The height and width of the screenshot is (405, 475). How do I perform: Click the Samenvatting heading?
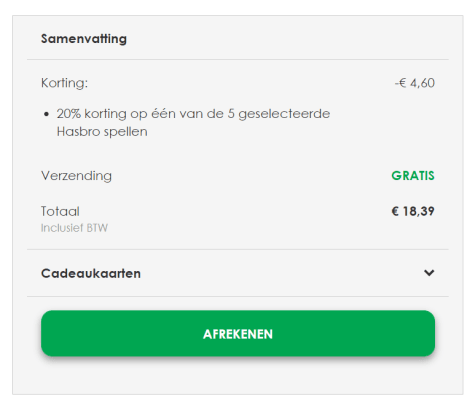point(84,39)
